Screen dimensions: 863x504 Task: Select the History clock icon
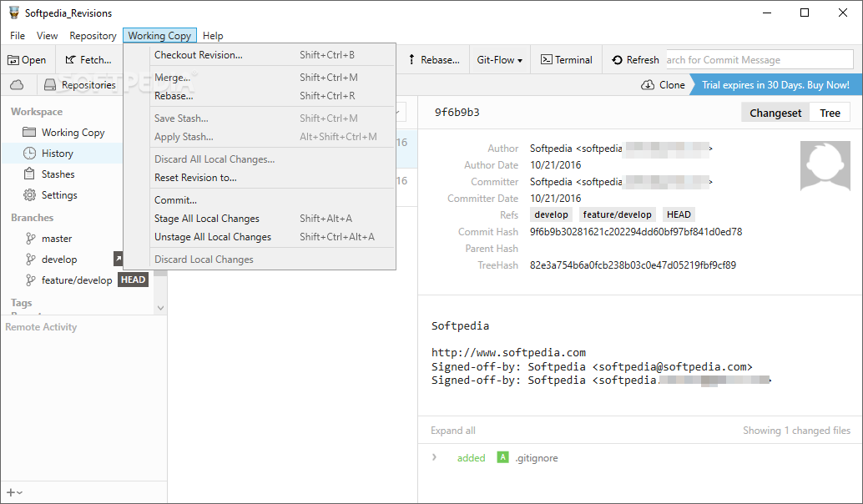coord(29,153)
